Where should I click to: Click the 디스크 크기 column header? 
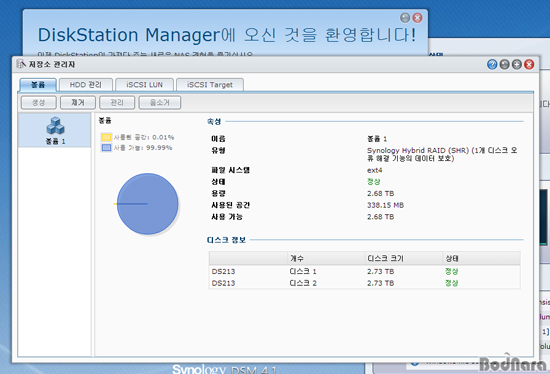tap(403, 259)
